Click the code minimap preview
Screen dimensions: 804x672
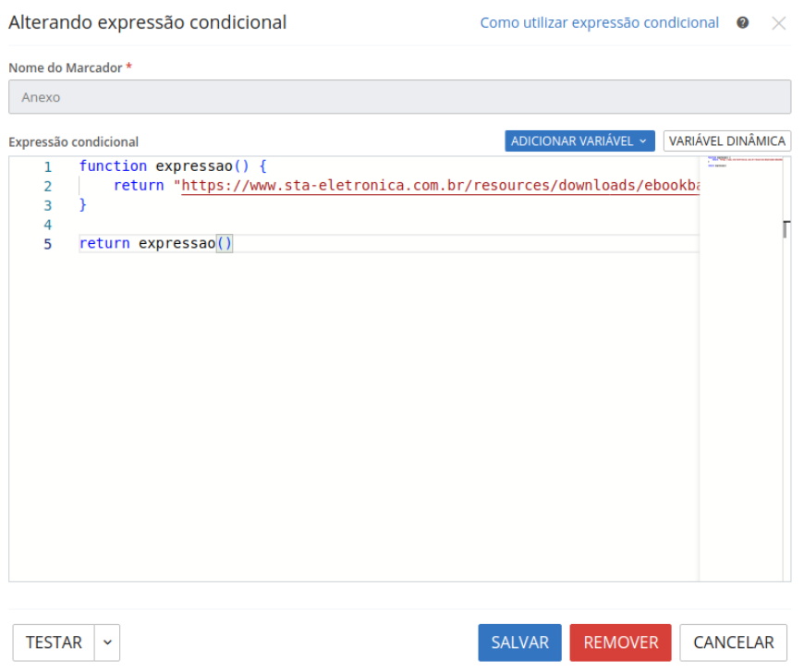pos(740,164)
